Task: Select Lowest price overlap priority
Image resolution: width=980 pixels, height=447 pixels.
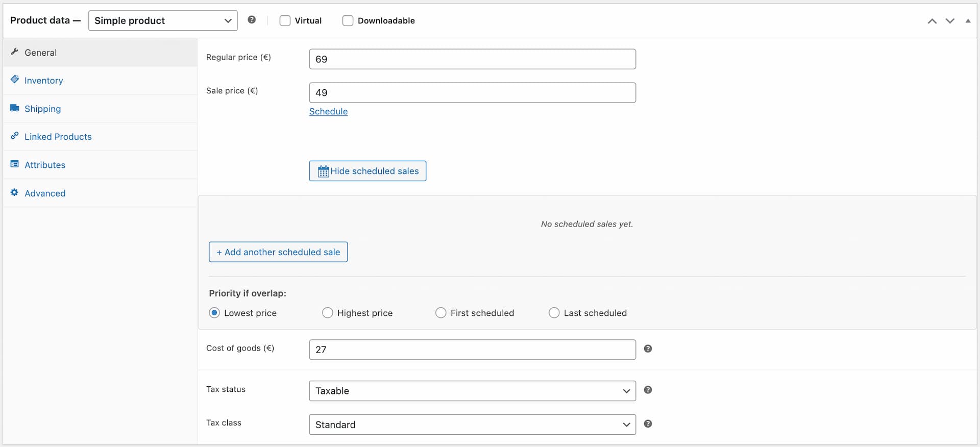Action: 214,313
